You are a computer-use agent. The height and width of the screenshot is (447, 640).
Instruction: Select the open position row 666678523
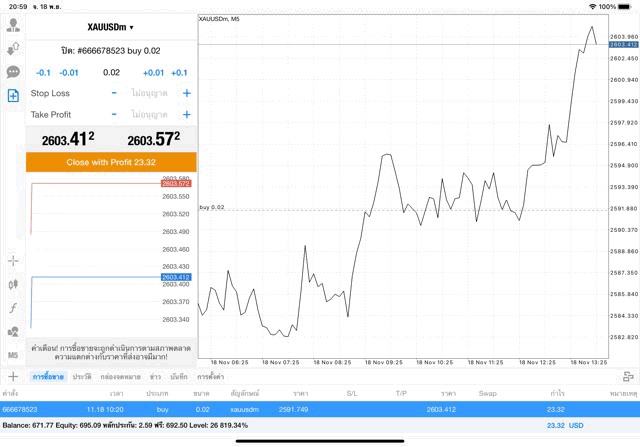point(300,409)
